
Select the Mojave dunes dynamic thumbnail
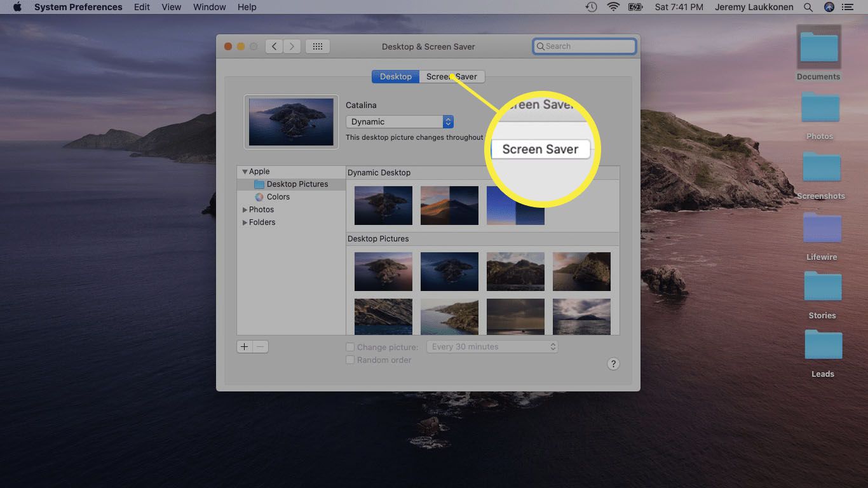pos(449,205)
